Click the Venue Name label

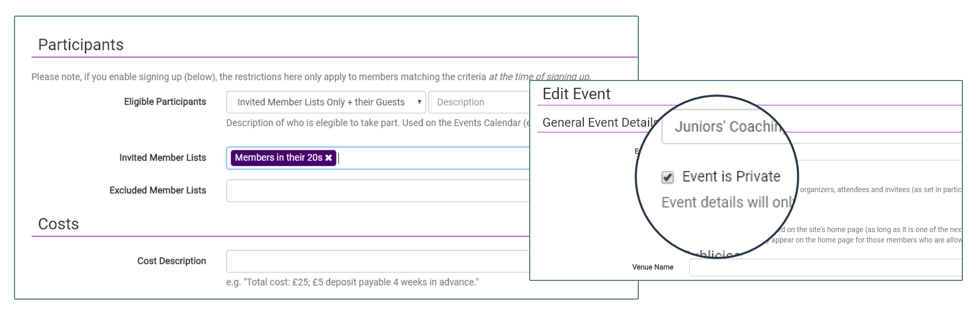pos(652,267)
